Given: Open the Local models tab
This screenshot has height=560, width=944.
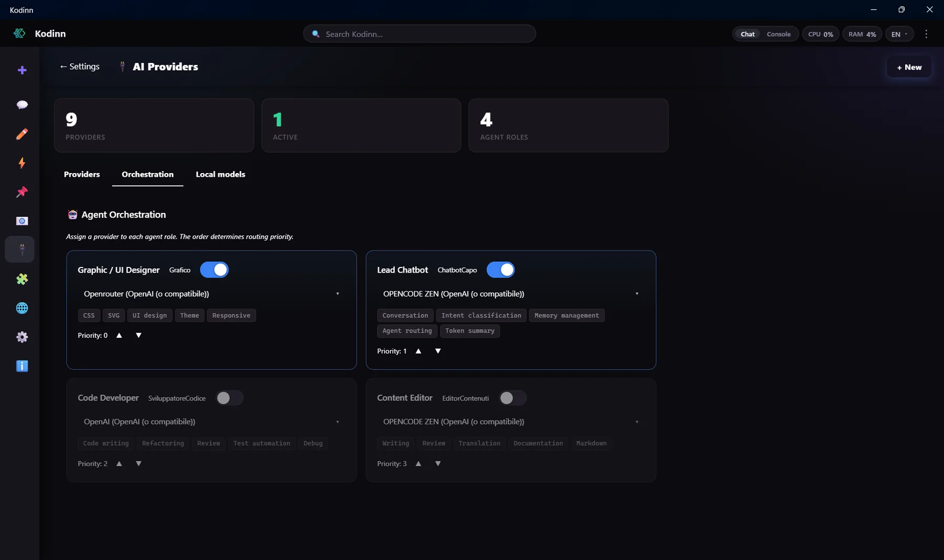Looking at the screenshot, I should click(220, 175).
